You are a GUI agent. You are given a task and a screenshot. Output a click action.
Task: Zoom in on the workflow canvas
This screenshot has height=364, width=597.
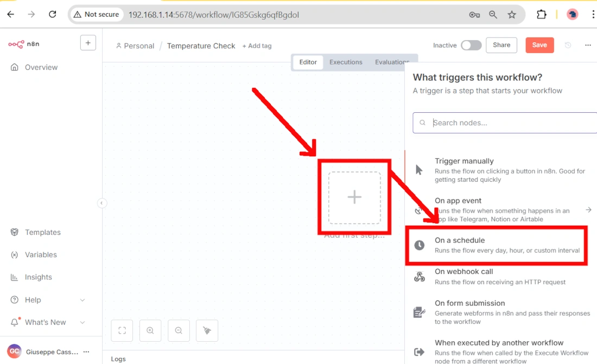point(150,330)
